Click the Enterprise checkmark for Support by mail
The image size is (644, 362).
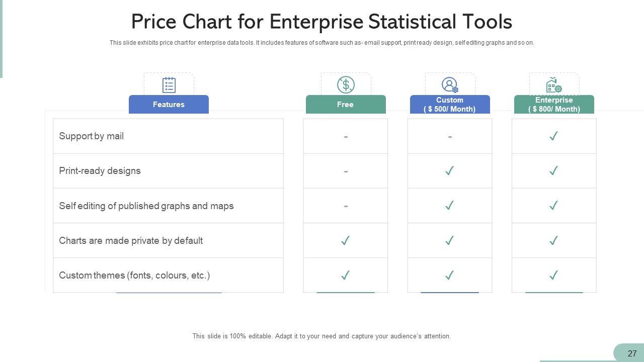(x=553, y=136)
